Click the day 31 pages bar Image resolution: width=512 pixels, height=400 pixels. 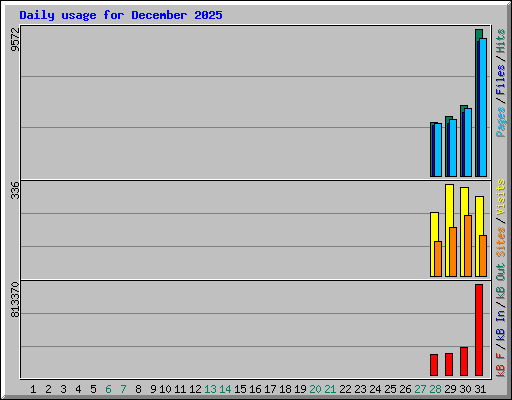click(x=483, y=107)
